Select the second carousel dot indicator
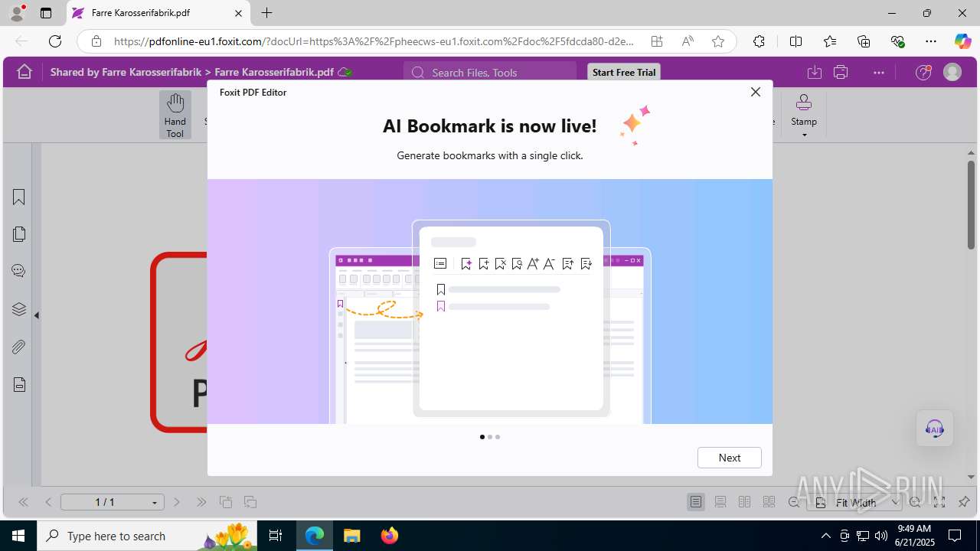980x551 pixels. pyautogui.click(x=490, y=437)
